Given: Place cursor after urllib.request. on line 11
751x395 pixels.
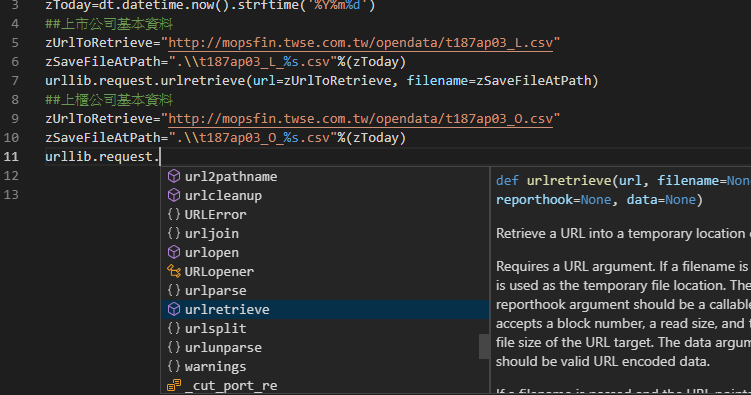Looking at the screenshot, I should tap(160, 157).
